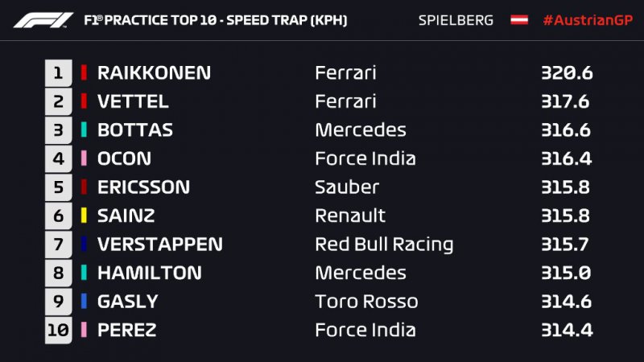
Task: Click Raikkonen's 320.6 speed value
Action: pos(567,73)
